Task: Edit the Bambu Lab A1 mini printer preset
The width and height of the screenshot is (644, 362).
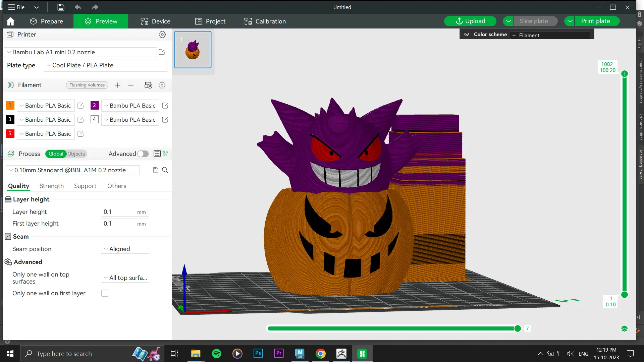Action: (162, 52)
